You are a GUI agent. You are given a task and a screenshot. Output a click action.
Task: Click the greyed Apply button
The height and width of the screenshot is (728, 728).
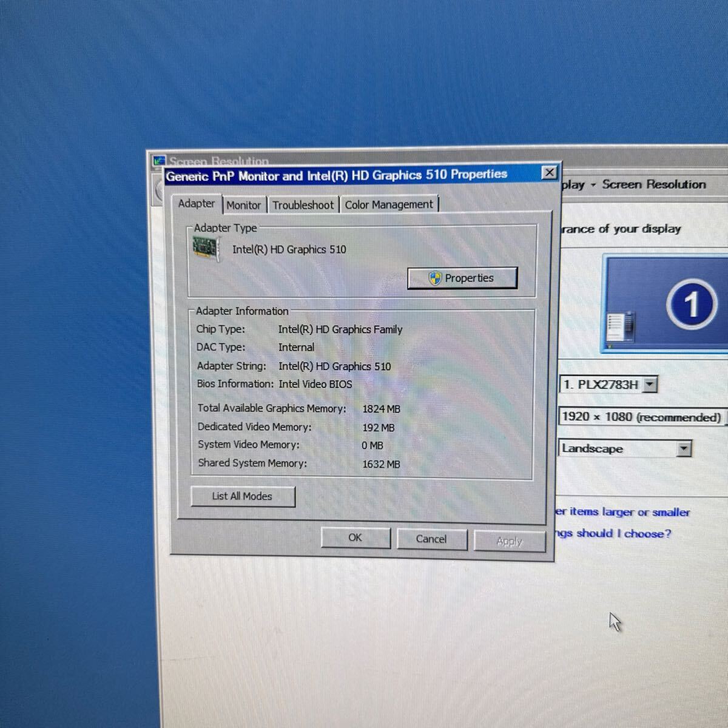pos(509,541)
